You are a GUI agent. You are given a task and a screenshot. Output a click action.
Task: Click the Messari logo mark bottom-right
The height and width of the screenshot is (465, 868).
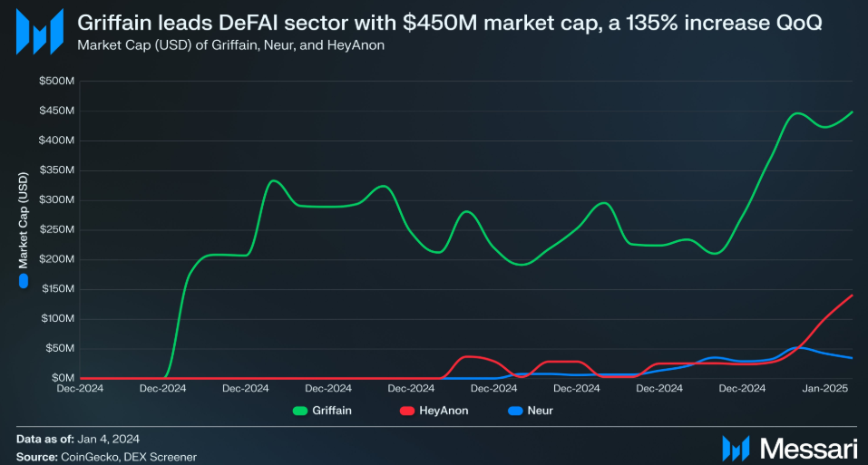(x=736, y=448)
